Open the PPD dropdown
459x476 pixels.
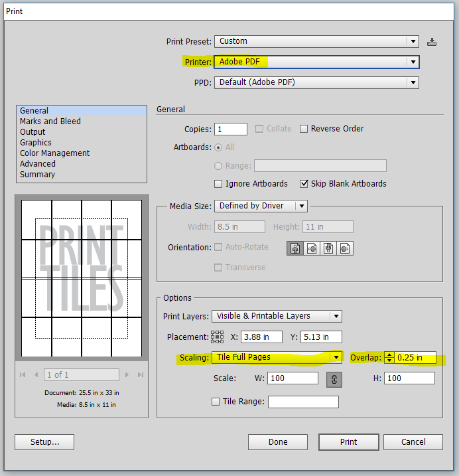click(316, 82)
